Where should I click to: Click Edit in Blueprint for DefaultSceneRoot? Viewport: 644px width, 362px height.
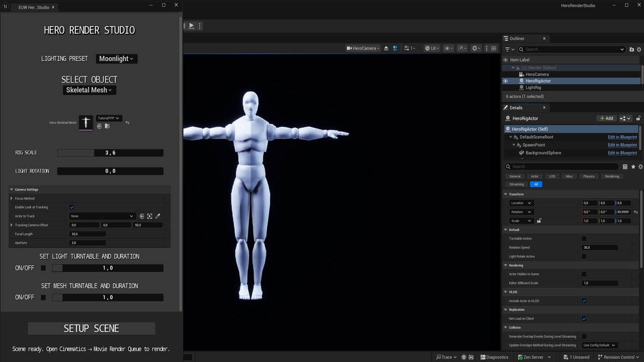click(622, 137)
